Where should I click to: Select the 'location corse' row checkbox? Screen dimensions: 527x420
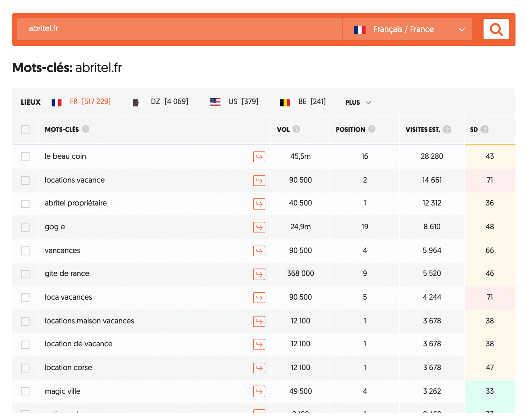coord(25,368)
